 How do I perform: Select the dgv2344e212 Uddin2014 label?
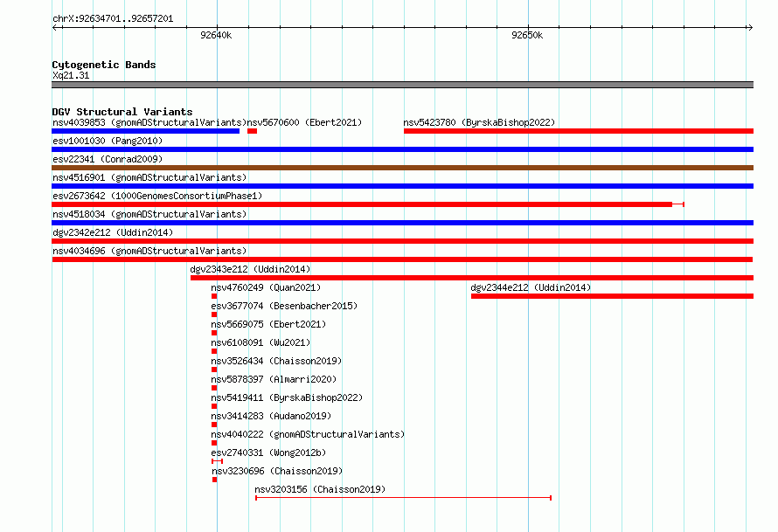point(531,287)
